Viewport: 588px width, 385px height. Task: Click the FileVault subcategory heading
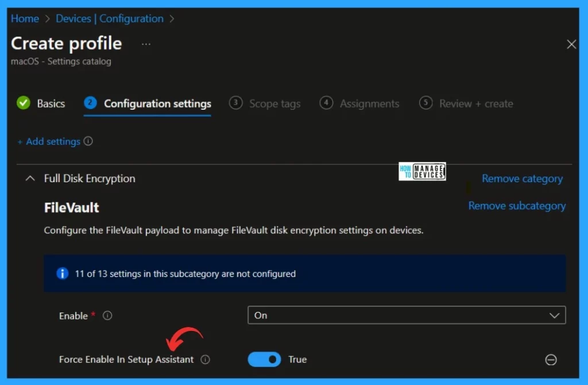[x=72, y=207]
